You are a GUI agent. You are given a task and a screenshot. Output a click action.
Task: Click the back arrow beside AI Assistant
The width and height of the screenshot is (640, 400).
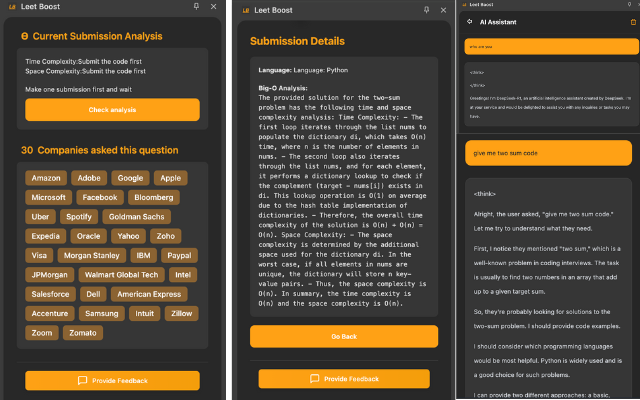(467, 20)
